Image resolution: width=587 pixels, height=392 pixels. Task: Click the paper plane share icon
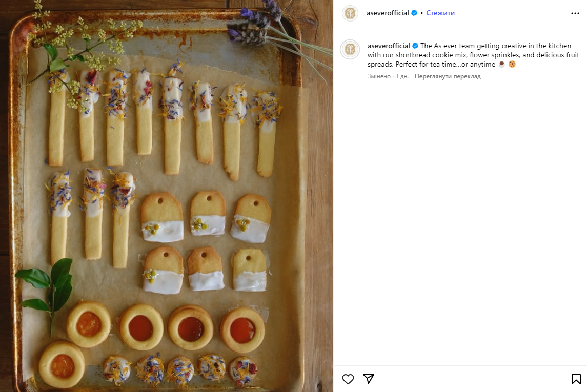tap(369, 379)
